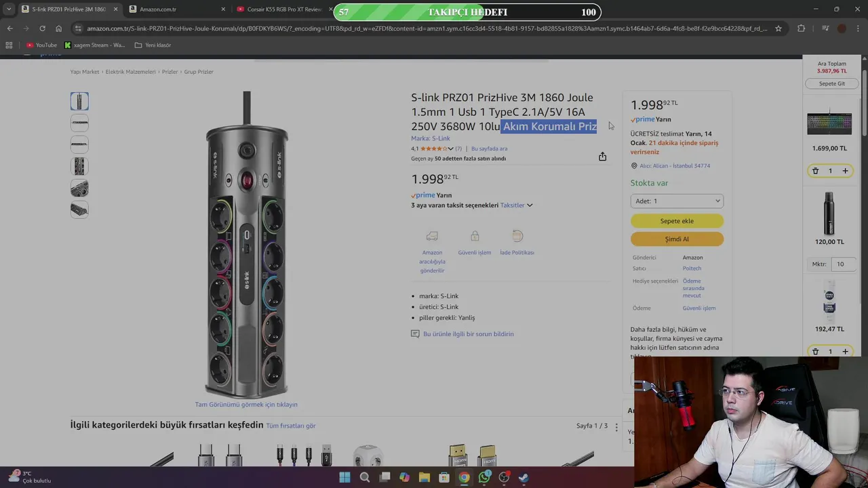The height and width of the screenshot is (488, 868).
Task: Open the Yeni klasör bookmark folder
Action: pos(153,45)
